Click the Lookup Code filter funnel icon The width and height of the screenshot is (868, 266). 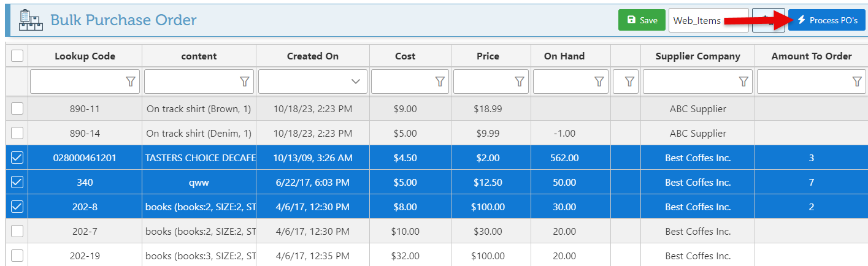tap(131, 82)
